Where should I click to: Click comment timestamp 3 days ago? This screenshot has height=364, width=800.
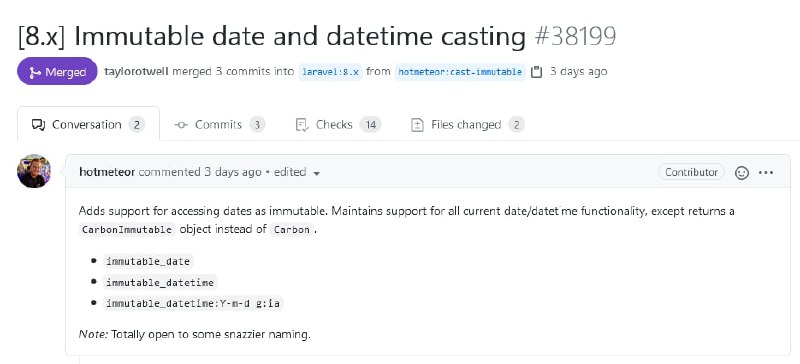click(x=233, y=172)
